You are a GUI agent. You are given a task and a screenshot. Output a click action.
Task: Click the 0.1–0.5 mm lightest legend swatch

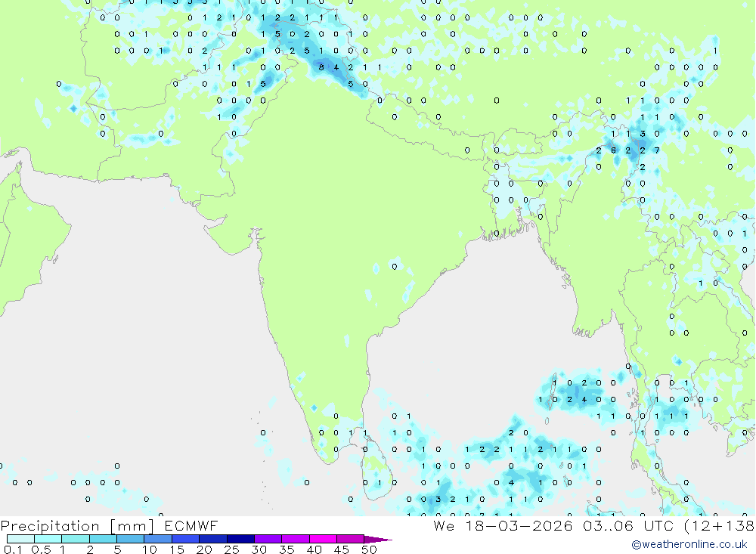[20, 539]
